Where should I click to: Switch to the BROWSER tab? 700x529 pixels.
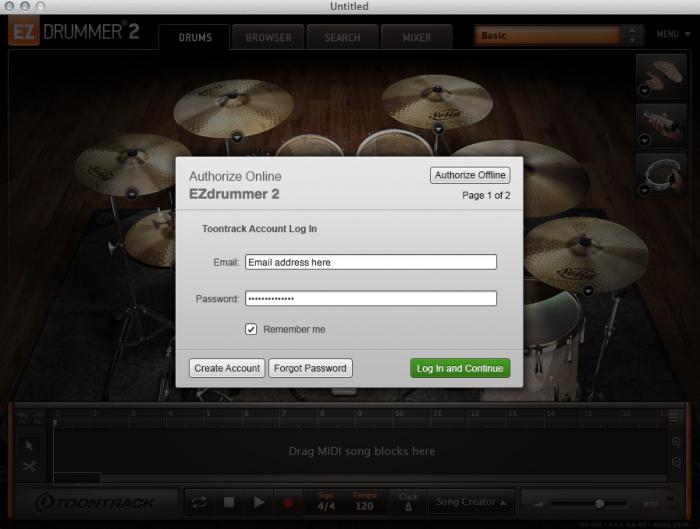pyautogui.click(x=268, y=37)
